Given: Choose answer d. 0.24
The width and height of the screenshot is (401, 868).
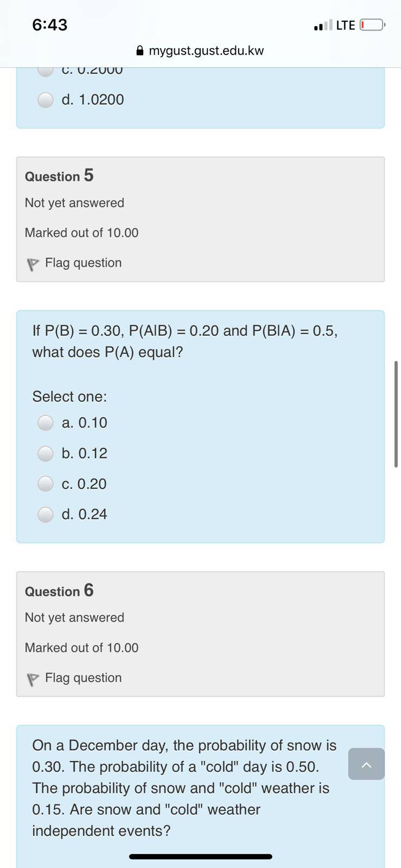Looking at the screenshot, I should point(46,514).
